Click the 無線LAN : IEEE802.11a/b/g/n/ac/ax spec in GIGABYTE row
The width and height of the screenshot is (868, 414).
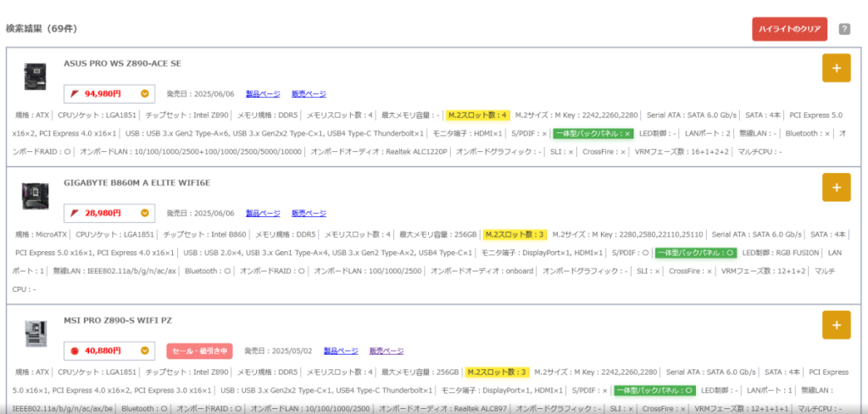point(114,271)
